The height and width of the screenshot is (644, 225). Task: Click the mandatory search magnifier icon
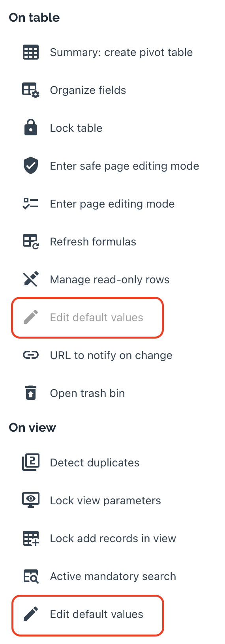click(x=31, y=576)
